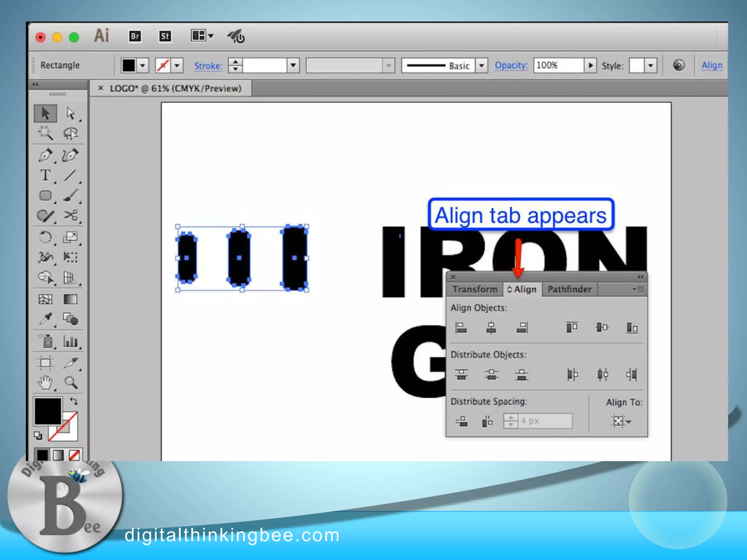The height and width of the screenshot is (560, 747).
Task: Activate the Zoom magnifier tool
Action: tap(70, 382)
